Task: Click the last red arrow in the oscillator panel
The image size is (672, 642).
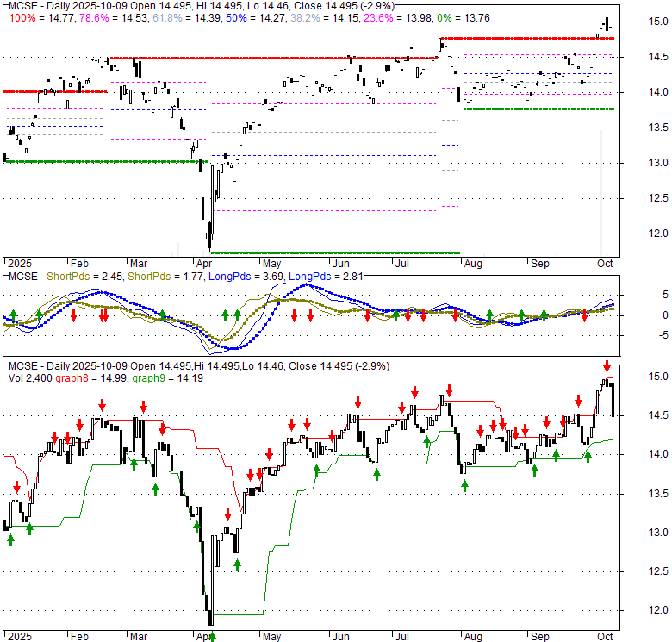Action: click(x=584, y=315)
